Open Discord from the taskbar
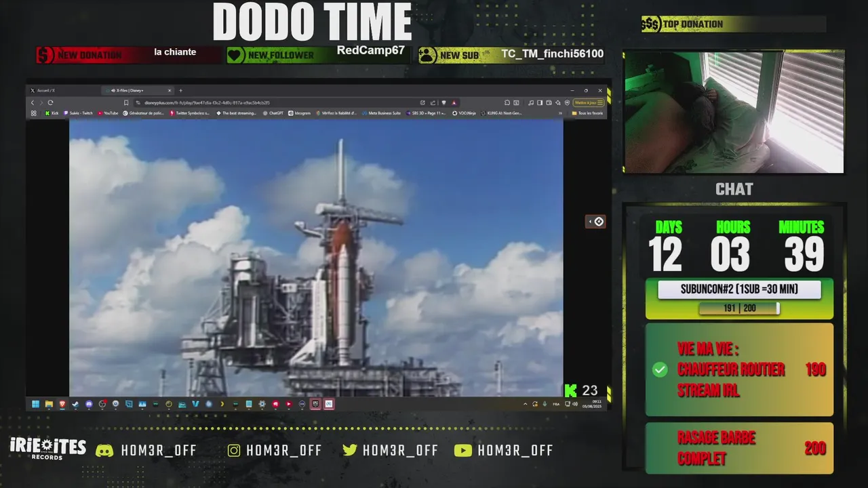 (x=89, y=404)
